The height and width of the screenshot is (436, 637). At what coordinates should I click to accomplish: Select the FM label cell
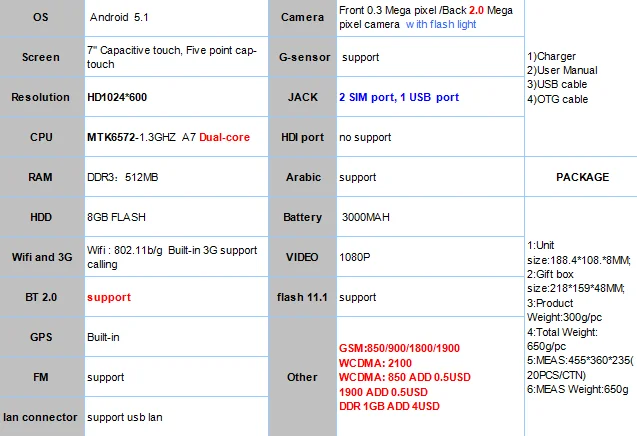coord(42,377)
